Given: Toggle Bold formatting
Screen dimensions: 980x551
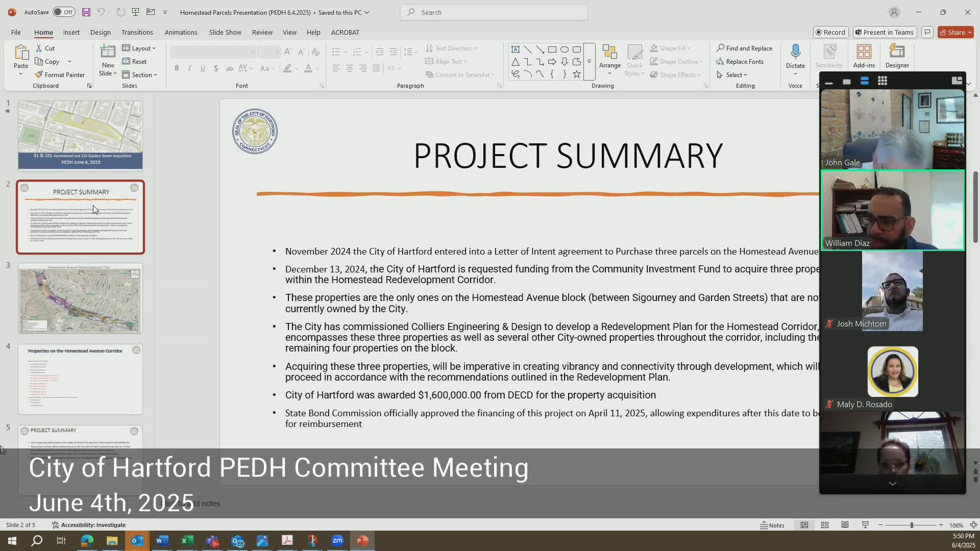Looking at the screenshot, I should click(177, 68).
